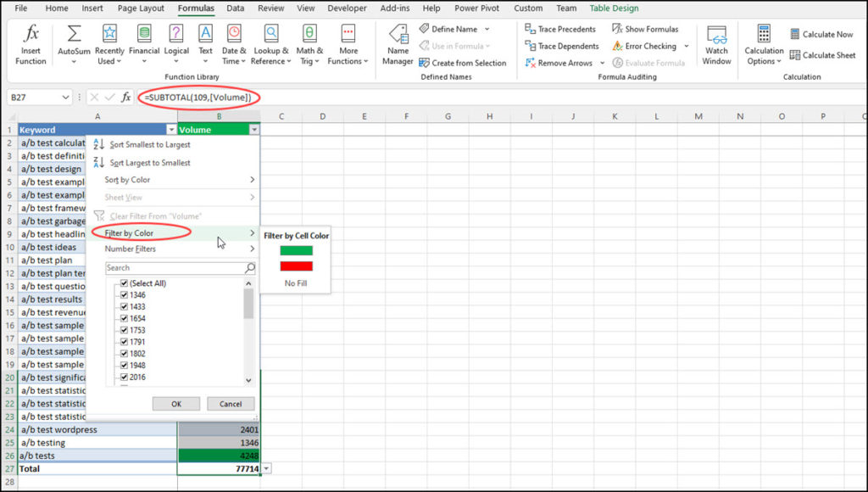Filter by the green cell color
This screenshot has width=868, height=492.
(x=296, y=250)
